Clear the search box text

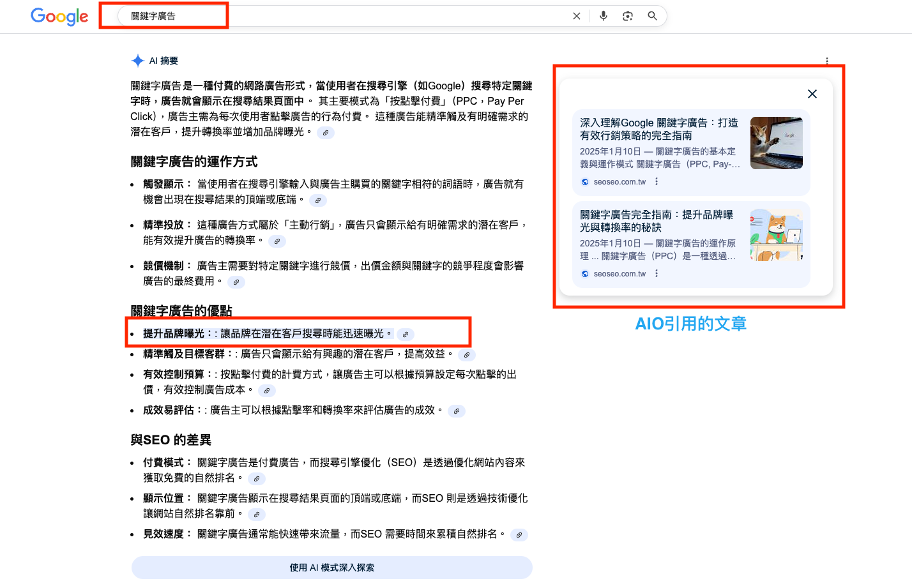(576, 16)
